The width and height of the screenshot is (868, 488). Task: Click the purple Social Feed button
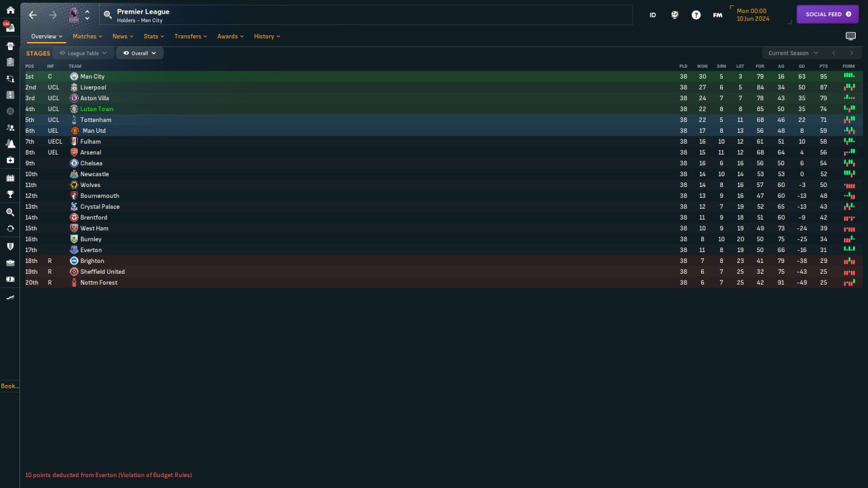(827, 14)
